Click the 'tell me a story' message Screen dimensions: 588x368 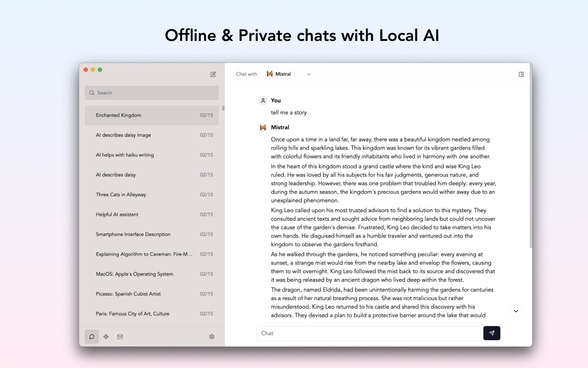click(289, 112)
